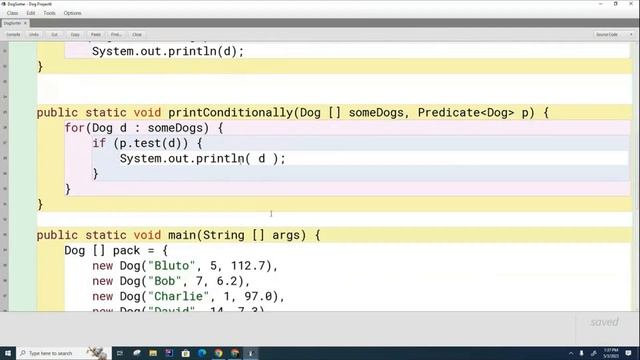This screenshot has height=360, width=640.
Task: Open the Options menu
Action: coord(72,13)
